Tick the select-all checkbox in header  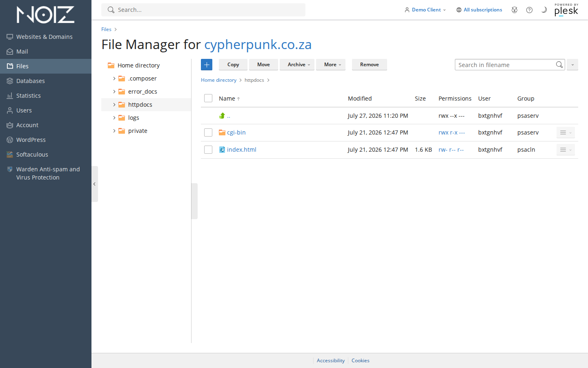click(x=208, y=98)
